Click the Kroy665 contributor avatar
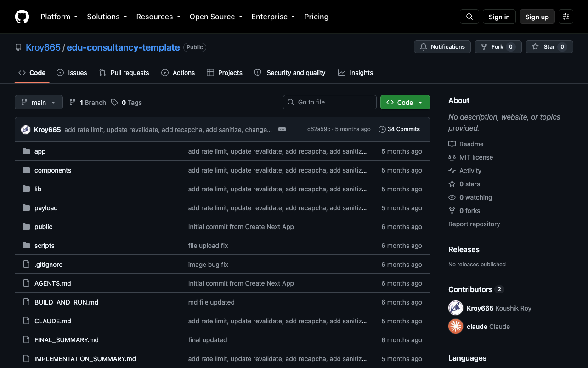This screenshot has width=588, height=368. [x=456, y=308]
